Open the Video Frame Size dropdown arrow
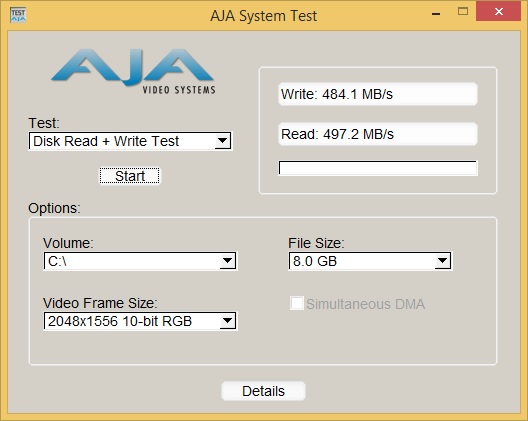This screenshot has width=528, height=421. [227, 321]
